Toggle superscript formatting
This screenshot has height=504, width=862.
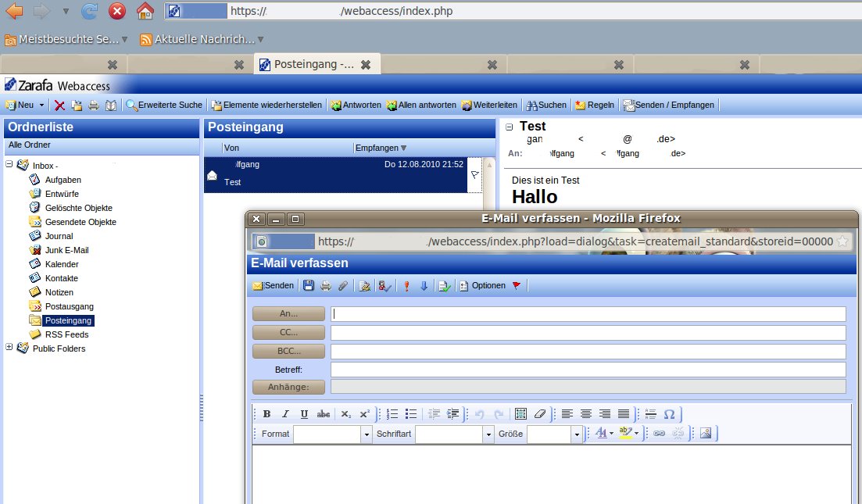pyautogui.click(x=364, y=414)
